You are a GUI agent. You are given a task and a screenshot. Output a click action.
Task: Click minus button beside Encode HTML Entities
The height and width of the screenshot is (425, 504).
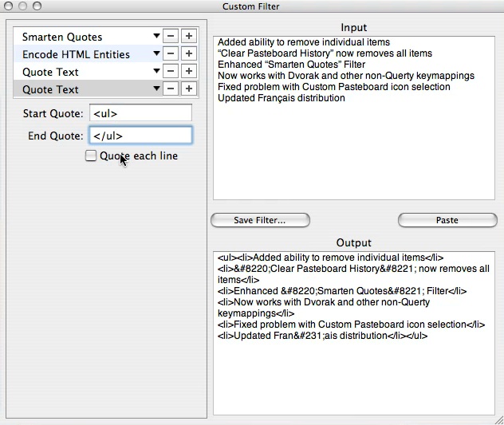[171, 54]
